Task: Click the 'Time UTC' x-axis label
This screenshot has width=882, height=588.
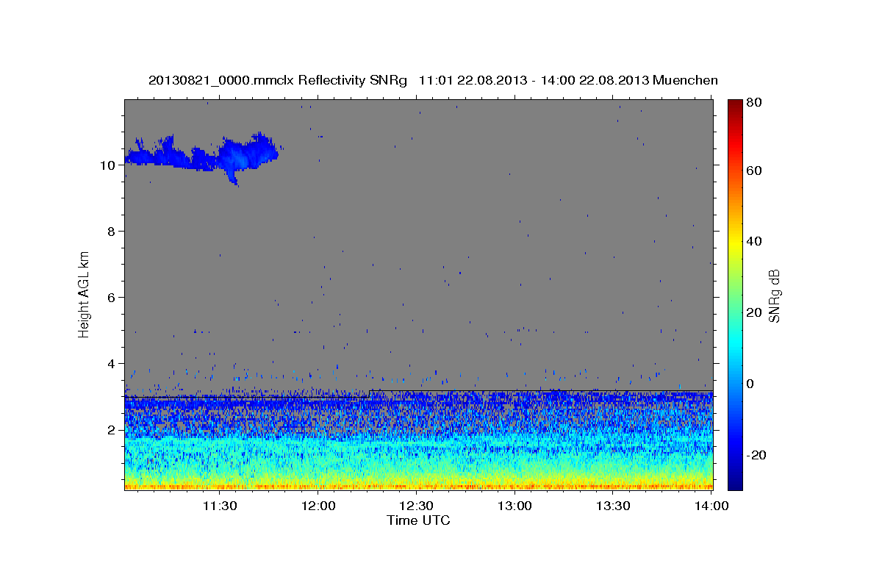Action: click(418, 520)
